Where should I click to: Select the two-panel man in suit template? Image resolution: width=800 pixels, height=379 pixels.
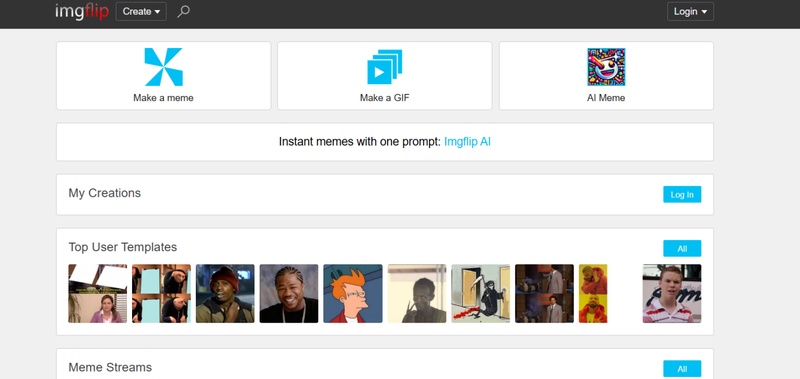pyautogui.click(x=544, y=293)
